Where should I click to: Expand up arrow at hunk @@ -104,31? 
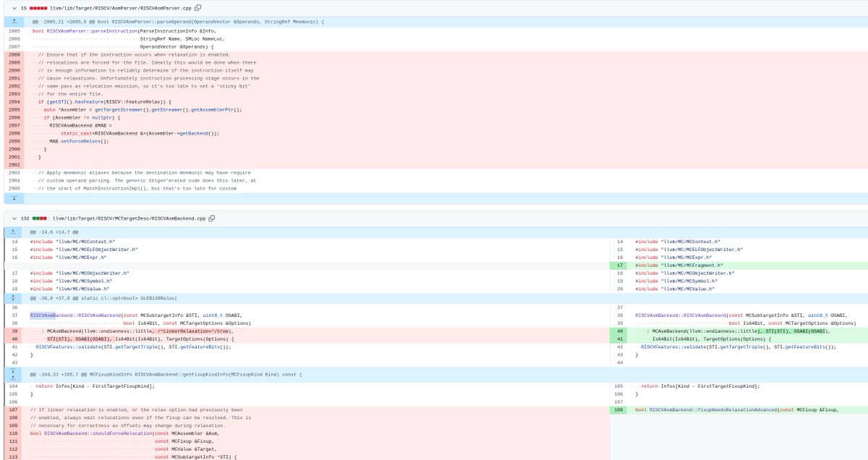click(14, 378)
